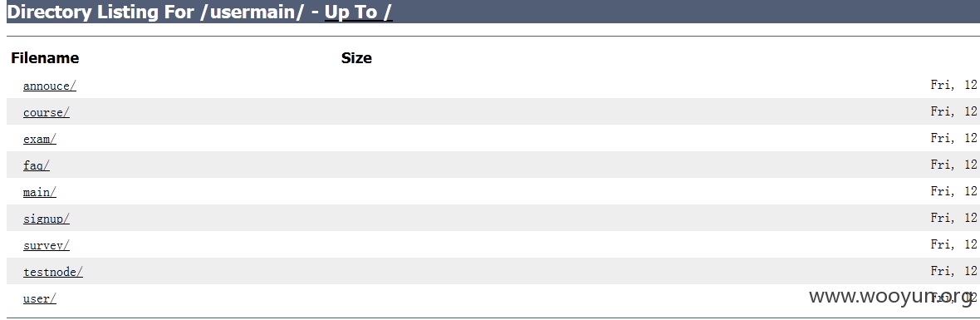Click the Size column header
The image size is (980, 320).
coord(356,58)
